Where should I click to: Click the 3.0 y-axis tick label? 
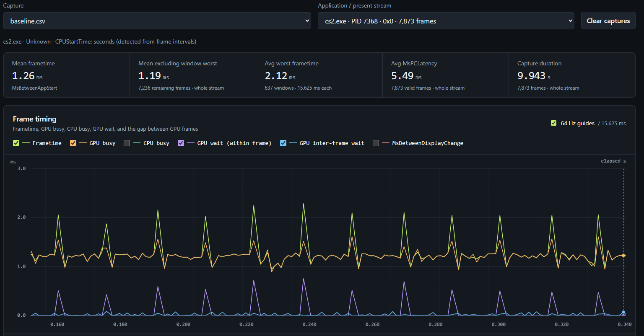[x=21, y=168]
